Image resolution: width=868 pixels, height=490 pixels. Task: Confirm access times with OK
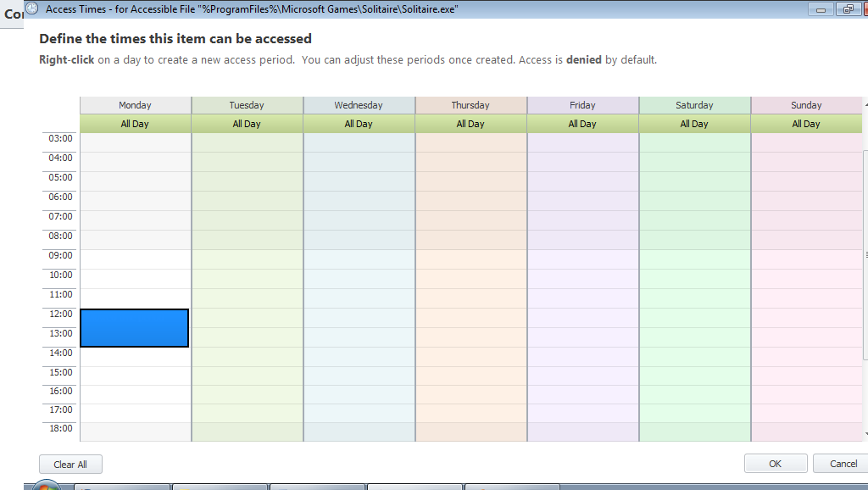(775, 464)
